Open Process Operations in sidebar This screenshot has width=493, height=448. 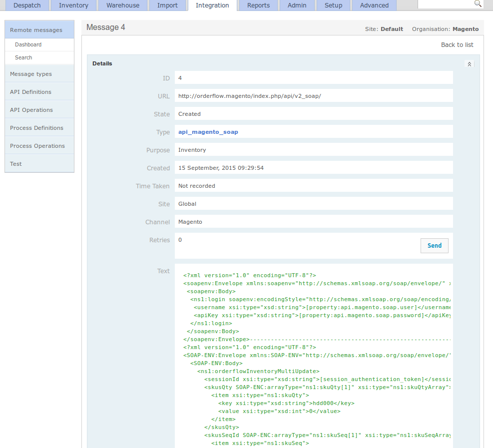click(37, 146)
